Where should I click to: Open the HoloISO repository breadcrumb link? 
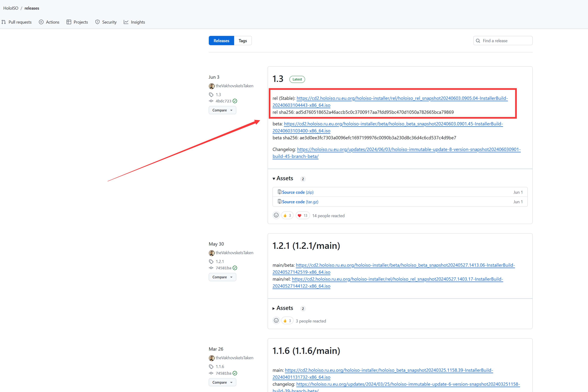coord(11,8)
